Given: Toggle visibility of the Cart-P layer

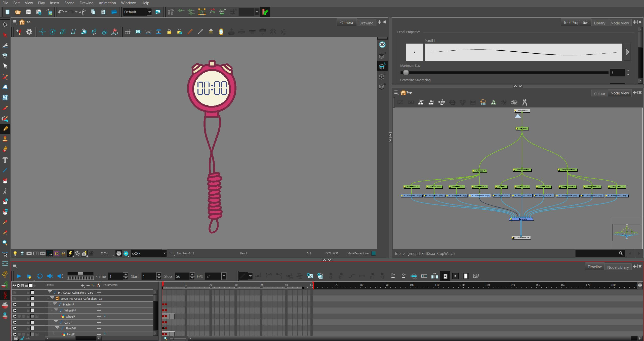Looking at the screenshot, I should (15, 322).
